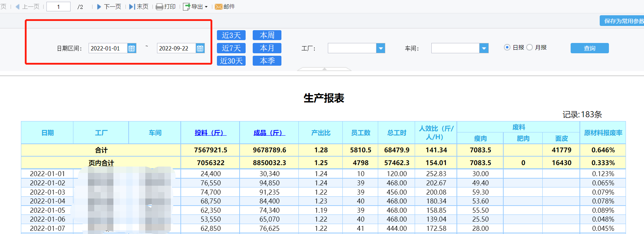Click the page subtotal value 7056322
This screenshot has height=234, width=644.
[211, 163]
